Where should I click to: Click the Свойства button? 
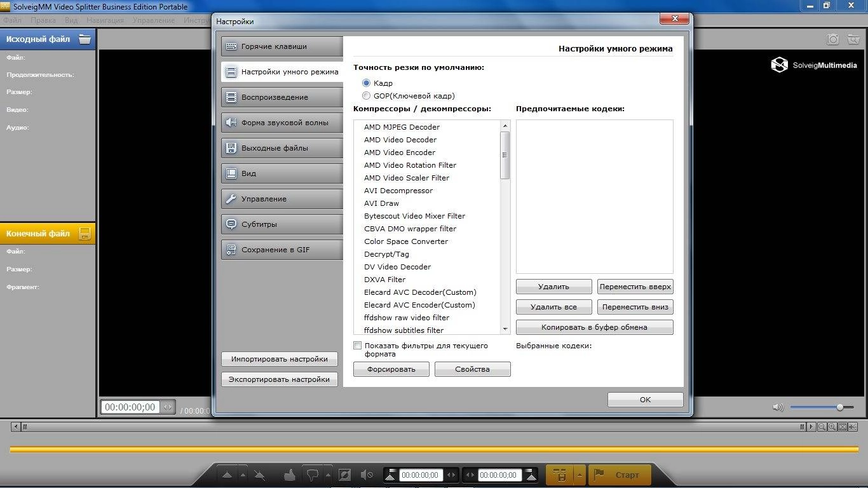(472, 369)
